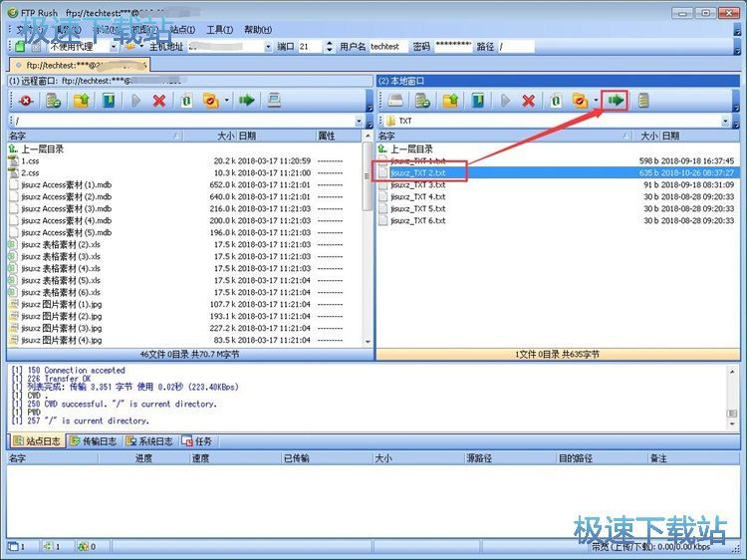Expand the local path dropdown showing TXT

pos(725,121)
